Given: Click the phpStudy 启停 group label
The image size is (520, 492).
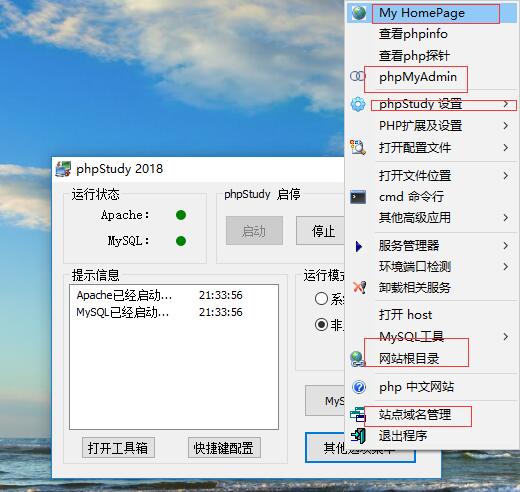Looking at the screenshot, I should 262,194.
